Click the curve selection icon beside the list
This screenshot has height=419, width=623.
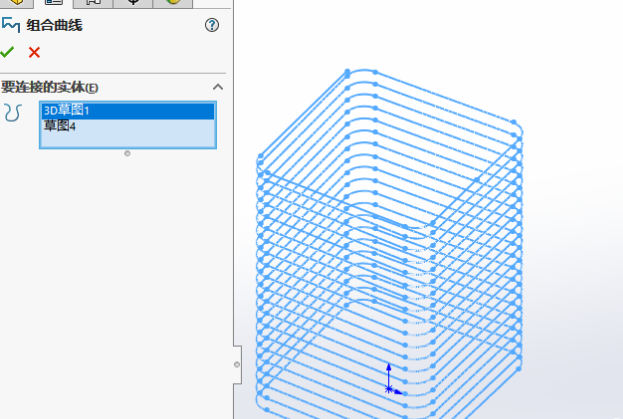click(x=12, y=113)
